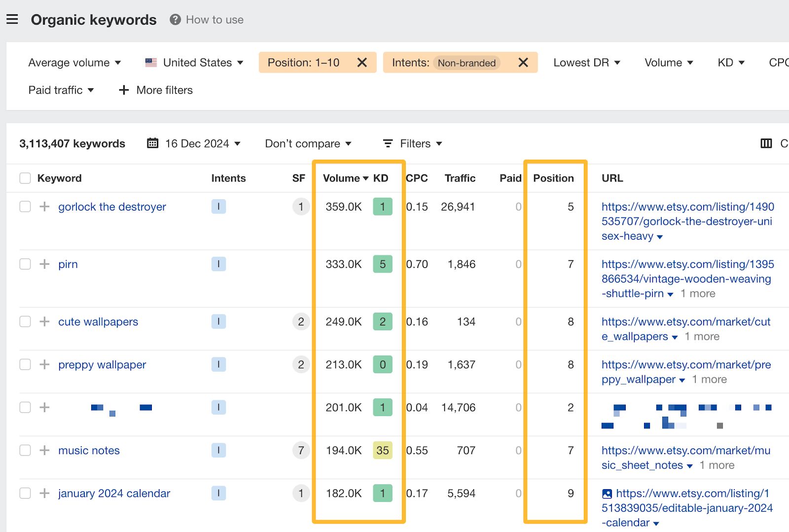This screenshot has height=532, width=789.
Task: Expand the 1 more URLs under cute wallpapers
Action: click(702, 336)
